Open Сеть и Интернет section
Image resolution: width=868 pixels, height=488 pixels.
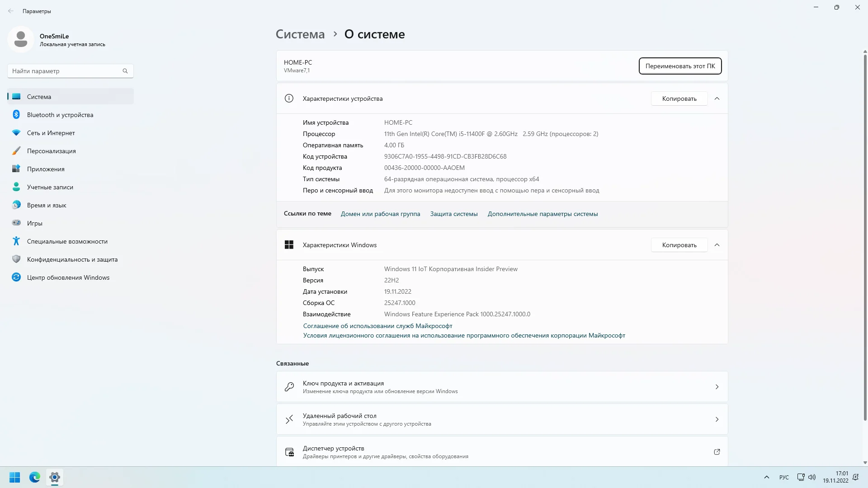pyautogui.click(x=51, y=133)
